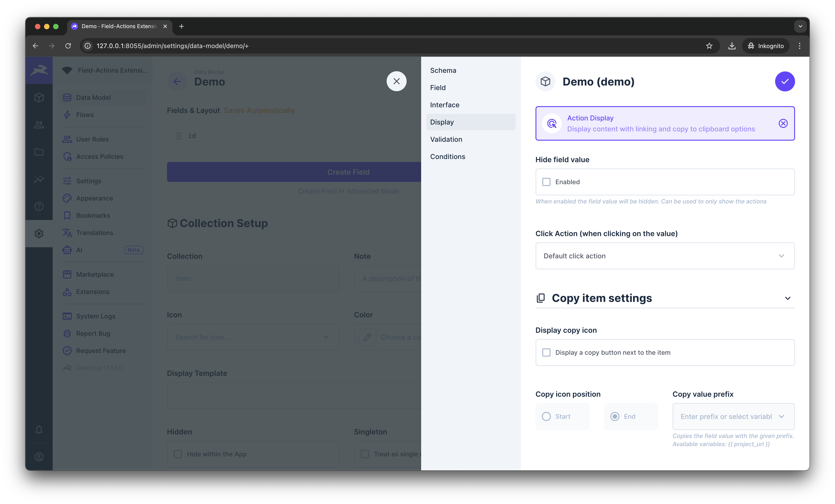Open the File Library folder icon
Image resolution: width=835 pixels, height=504 pixels.
[x=39, y=152]
